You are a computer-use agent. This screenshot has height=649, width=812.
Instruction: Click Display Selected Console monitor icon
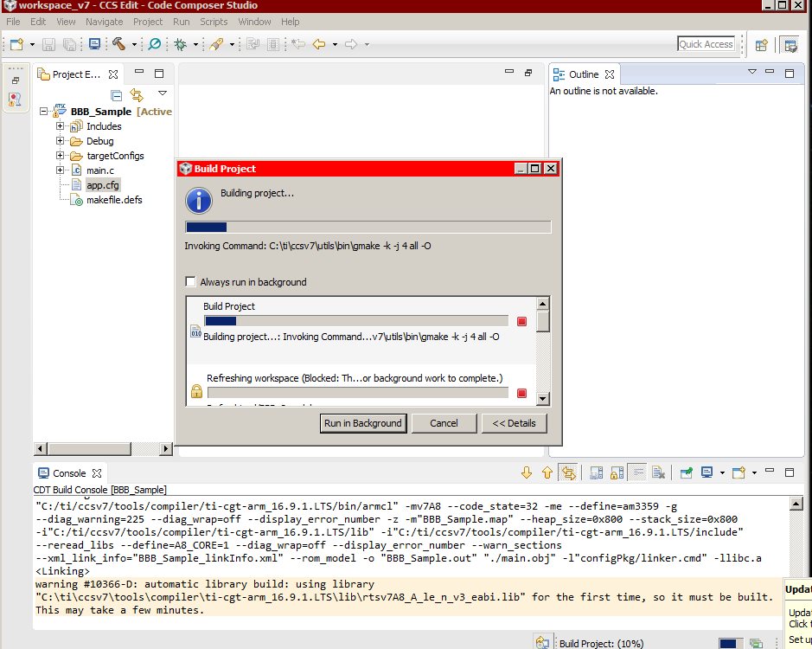click(707, 472)
